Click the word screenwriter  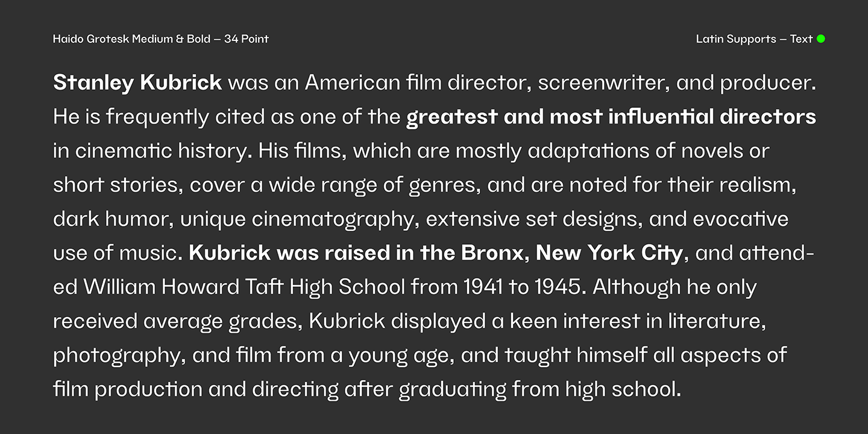click(x=603, y=83)
